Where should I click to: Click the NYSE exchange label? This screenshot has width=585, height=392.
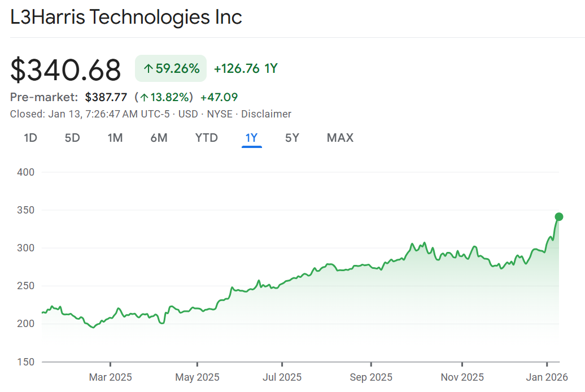(219, 114)
